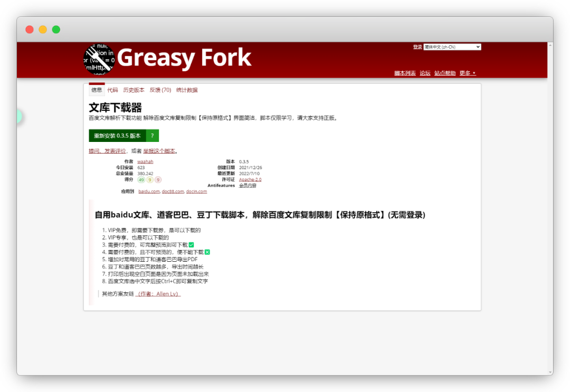The width and height of the screenshot is (570, 392).
Task: Click the 重新安装 0.3.5 版本 button
Action: [117, 136]
